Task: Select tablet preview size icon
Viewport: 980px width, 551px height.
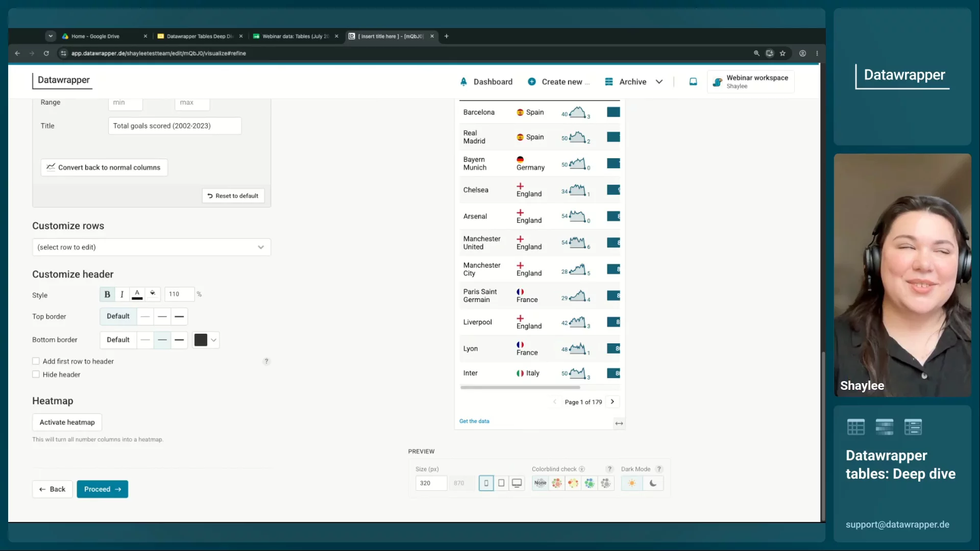Action: [x=501, y=483]
